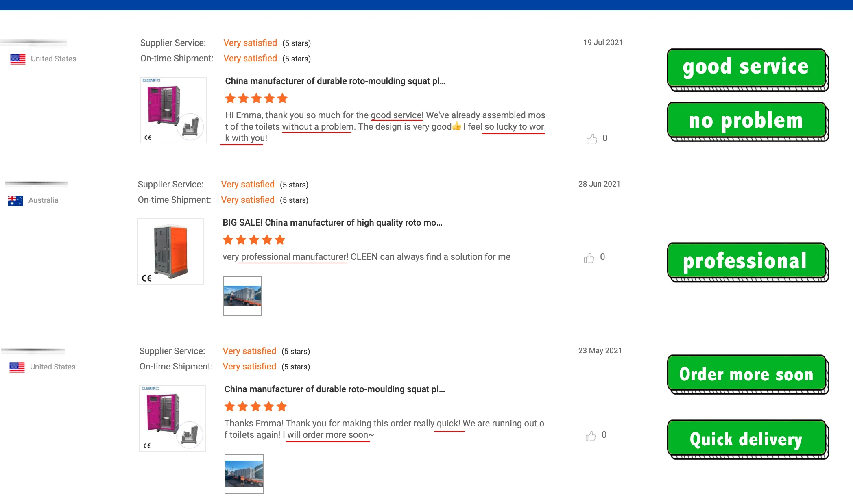The height and width of the screenshot is (504, 853).
Task: Click the United States flag in first review
Action: click(x=18, y=59)
